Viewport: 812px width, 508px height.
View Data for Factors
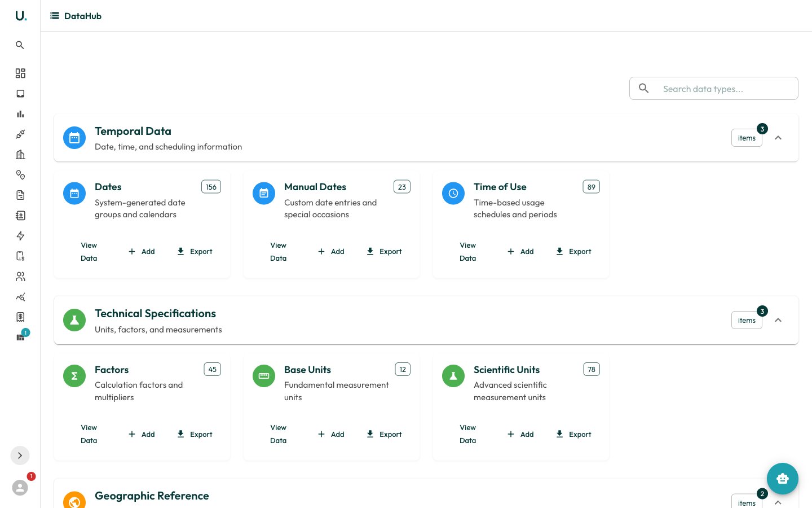coord(89,434)
